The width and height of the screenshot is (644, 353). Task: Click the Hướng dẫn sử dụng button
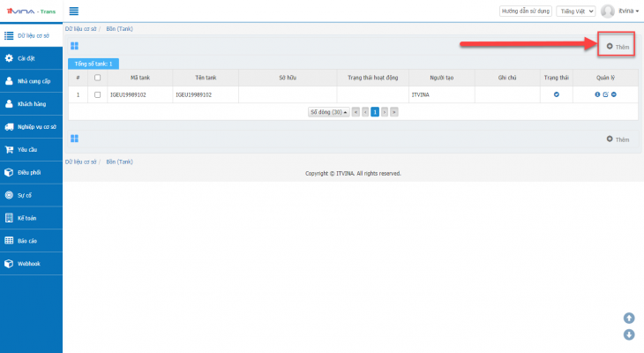point(525,11)
